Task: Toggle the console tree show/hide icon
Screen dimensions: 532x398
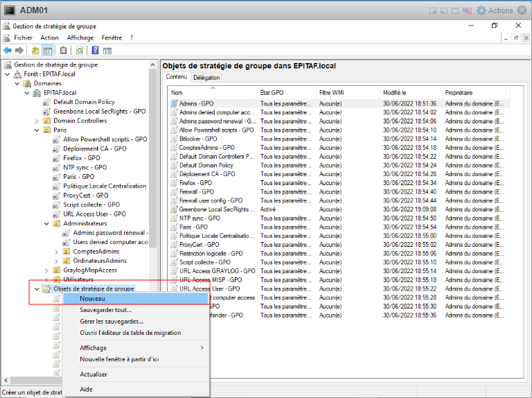Action: click(48, 51)
